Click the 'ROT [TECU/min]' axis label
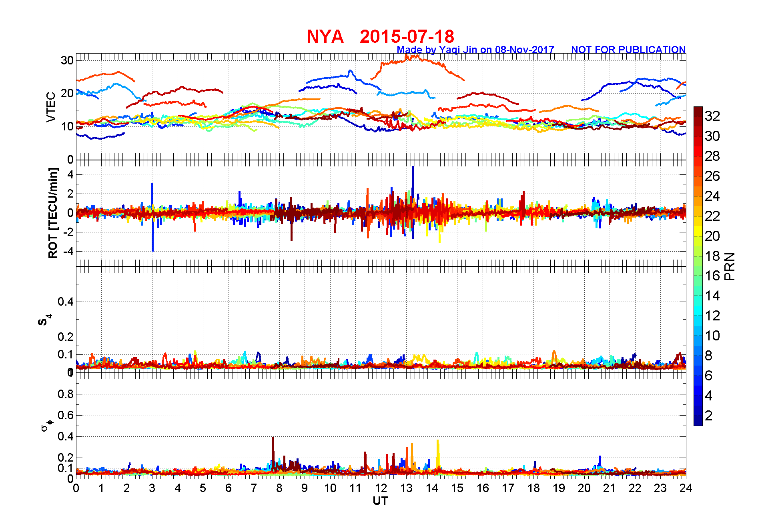Image resolution: width=762 pixels, height=532 pixels. [53, 213]
